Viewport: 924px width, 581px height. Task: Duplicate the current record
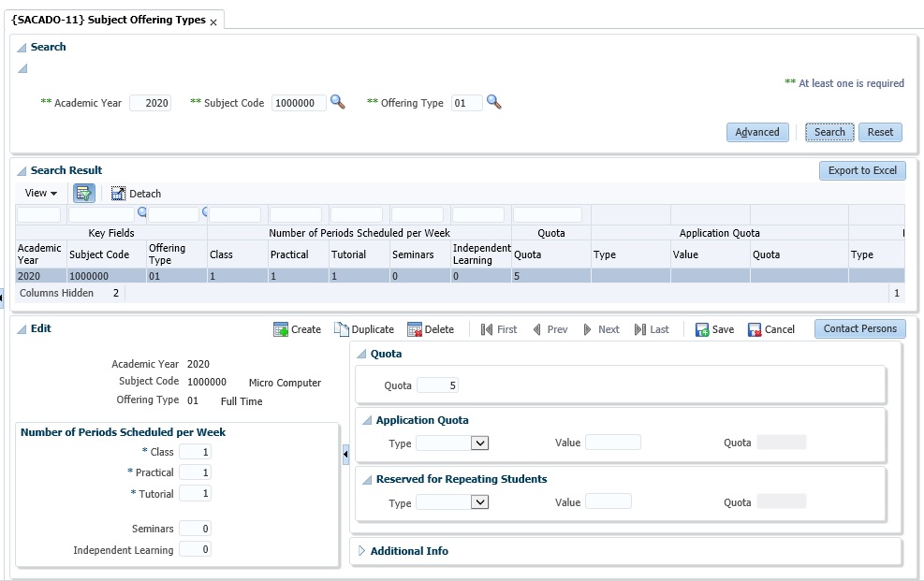click(x=364, y=329)
